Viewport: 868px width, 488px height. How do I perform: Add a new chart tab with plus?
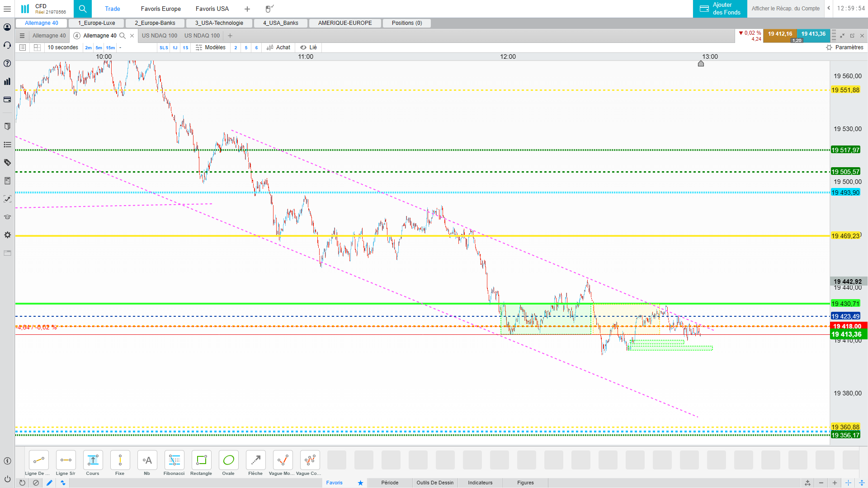click(230, 36)
